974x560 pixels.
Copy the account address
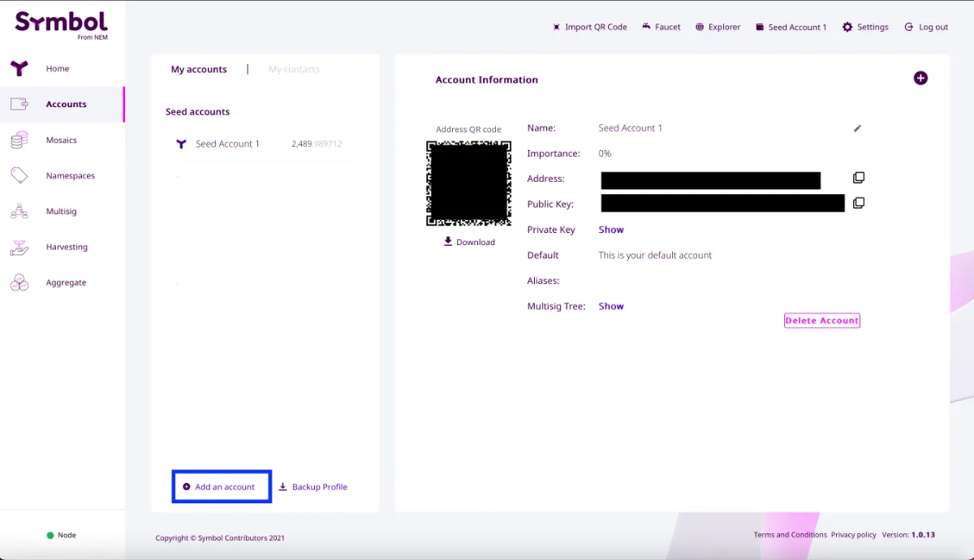point(859,178)
